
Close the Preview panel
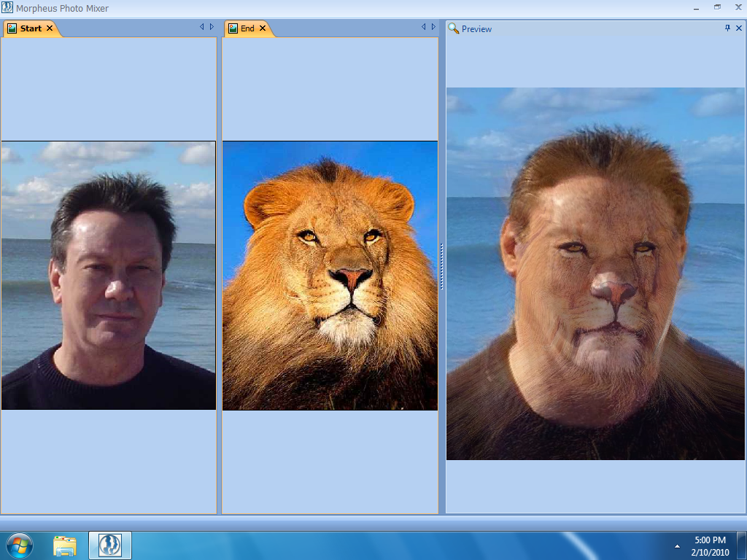[x=739, y=28]
